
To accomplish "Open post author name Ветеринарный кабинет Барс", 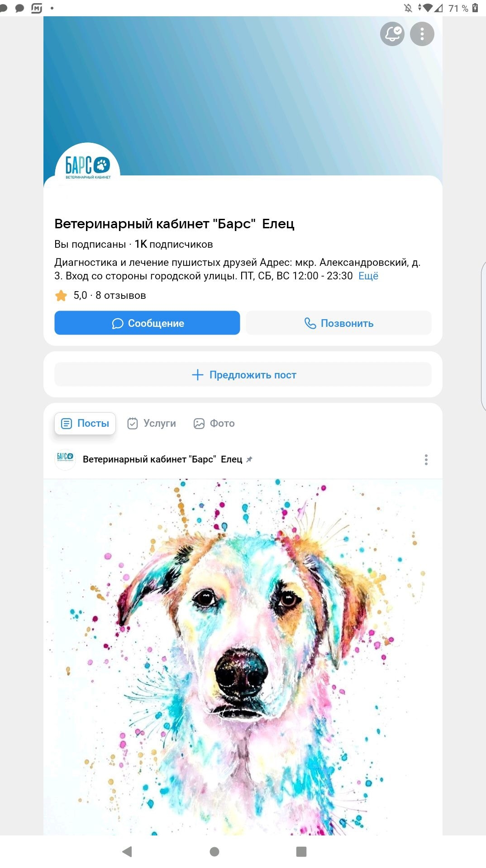I will coord(162,459).
